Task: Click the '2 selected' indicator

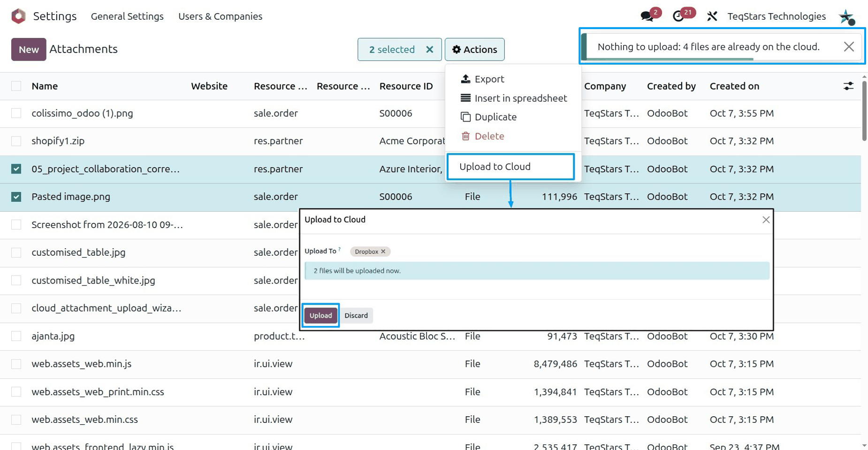Action: tap(392, 49)
